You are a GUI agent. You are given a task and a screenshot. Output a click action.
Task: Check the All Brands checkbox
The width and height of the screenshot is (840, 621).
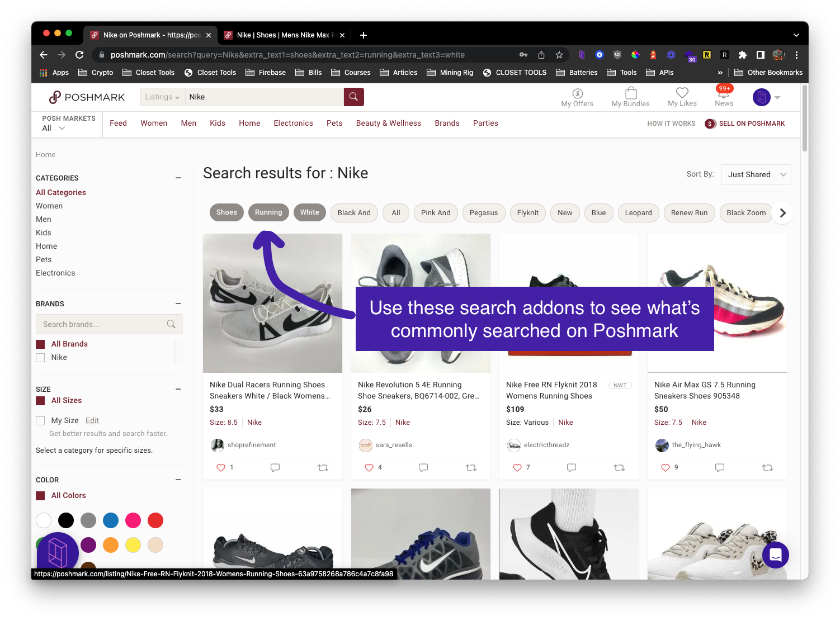(x=40, y=344)
